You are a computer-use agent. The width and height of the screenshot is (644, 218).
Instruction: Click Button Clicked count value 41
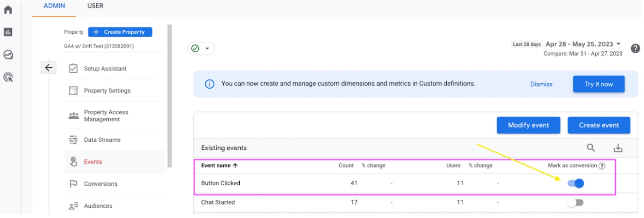pos(354,183)
